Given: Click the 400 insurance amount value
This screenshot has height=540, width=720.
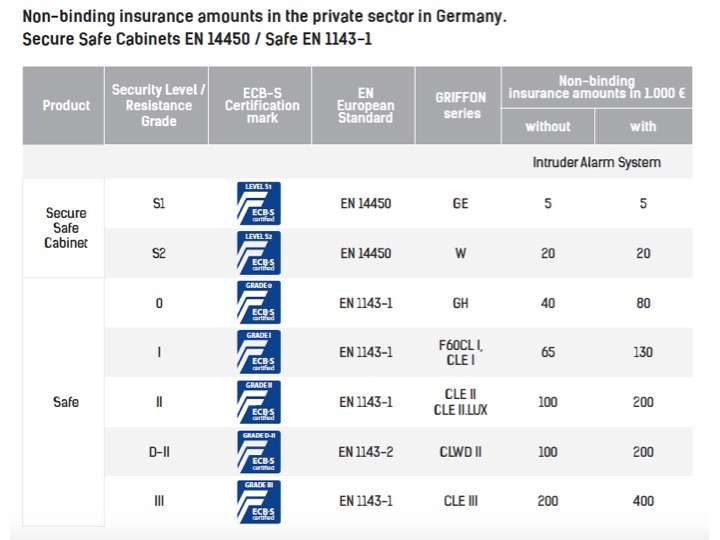Looking at the screenshot, I should [643, 501].
